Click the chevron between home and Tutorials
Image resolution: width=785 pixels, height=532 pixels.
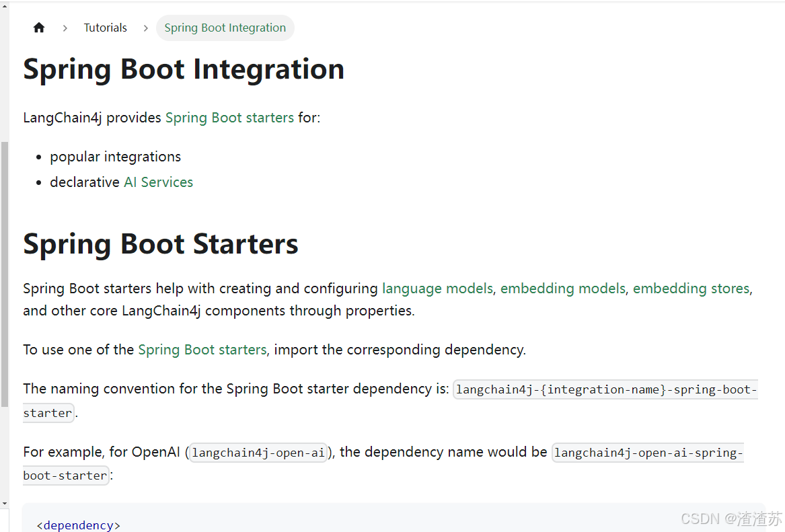[65, 28]
